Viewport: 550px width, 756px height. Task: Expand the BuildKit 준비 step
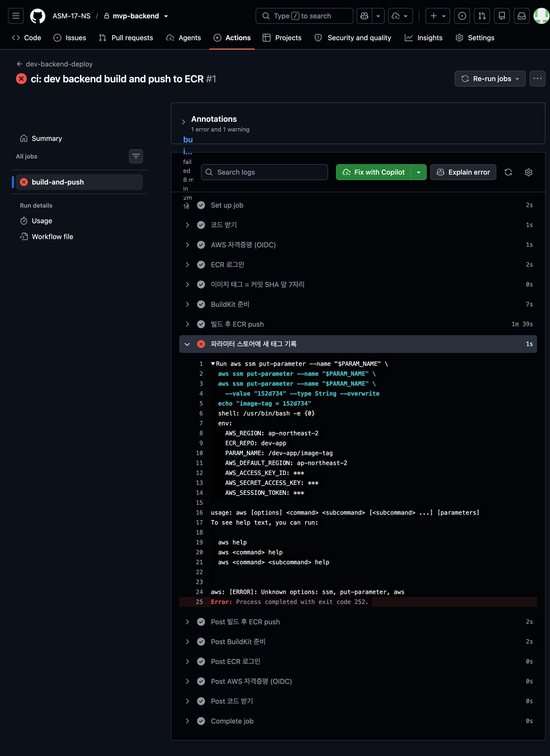click(x=358, y=304)
